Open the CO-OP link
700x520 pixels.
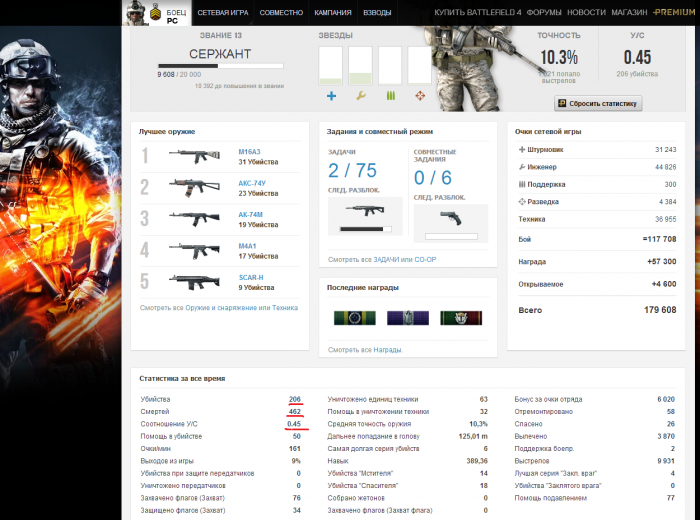[x=425, y=259]
